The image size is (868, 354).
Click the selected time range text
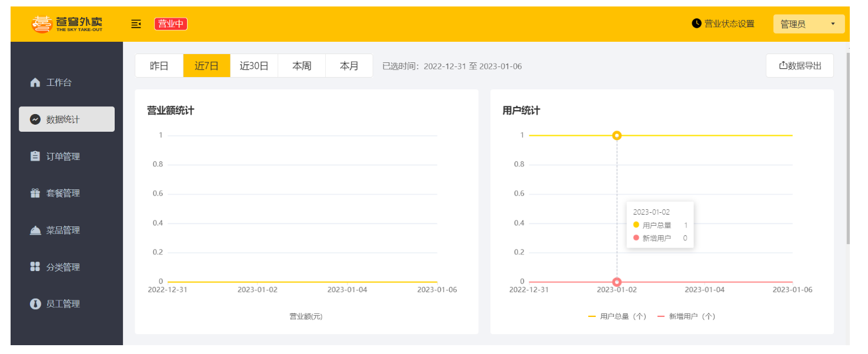tap(452, 66)
